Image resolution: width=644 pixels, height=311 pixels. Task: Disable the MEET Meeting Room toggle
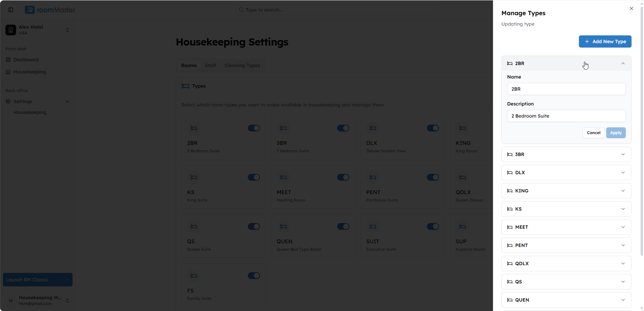(x=343, y=177)
